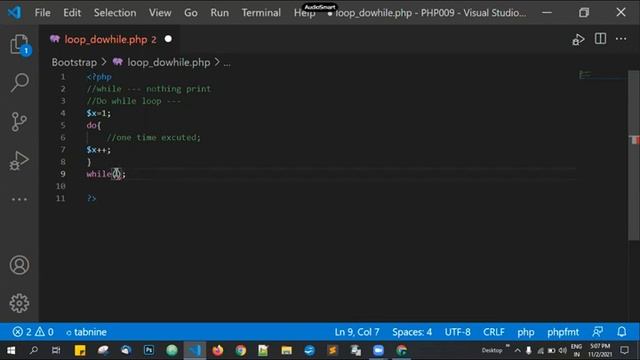Open the Edit menu
The width and height of the screenshot is (640, 360).
[72, 13]
